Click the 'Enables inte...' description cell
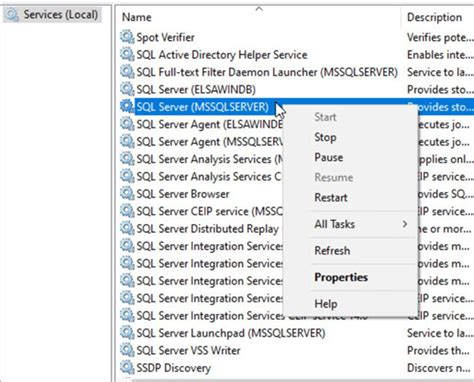 (440, 55)
